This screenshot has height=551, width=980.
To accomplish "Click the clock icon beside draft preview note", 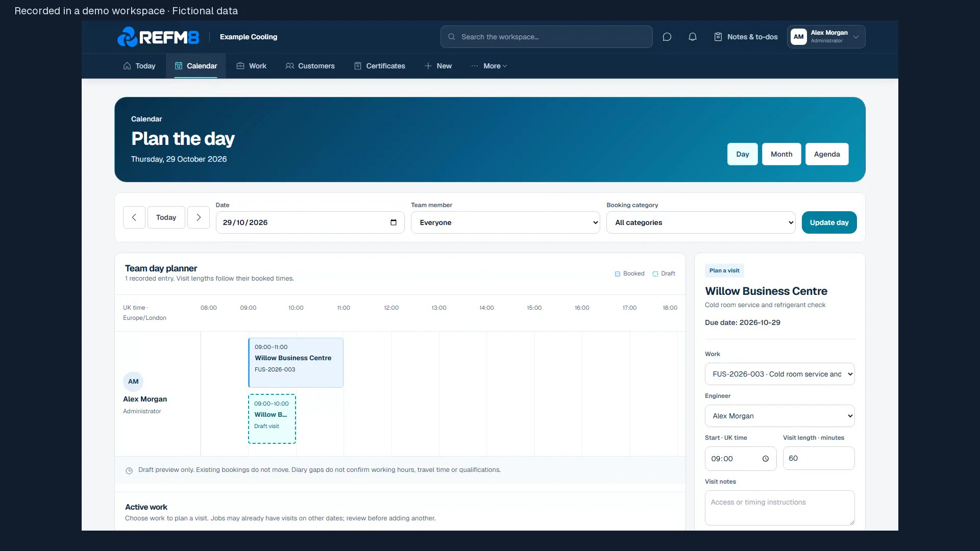I will [x=129, y=471].
